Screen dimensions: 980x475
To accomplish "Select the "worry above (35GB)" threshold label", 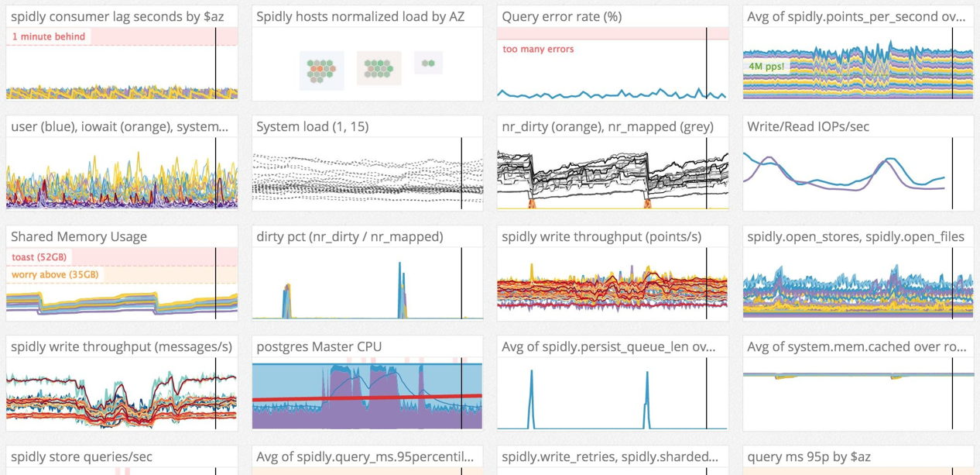I will 55,274.
